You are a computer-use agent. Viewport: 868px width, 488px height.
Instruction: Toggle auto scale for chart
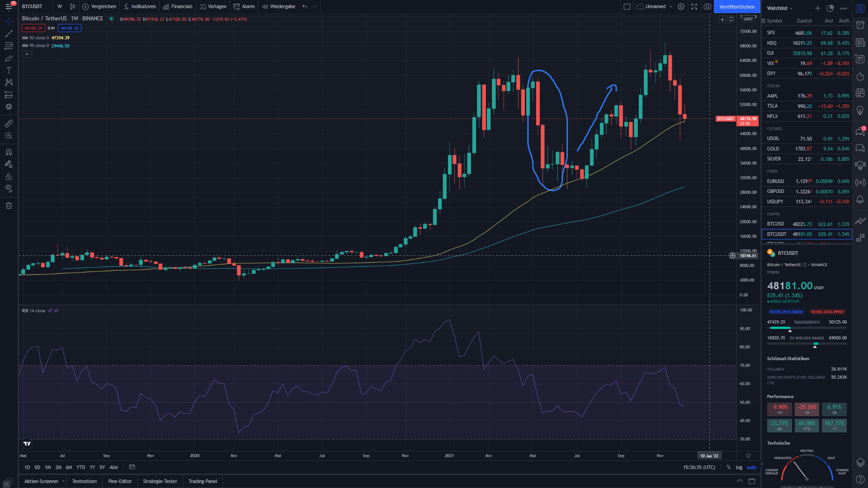[751, 467]
